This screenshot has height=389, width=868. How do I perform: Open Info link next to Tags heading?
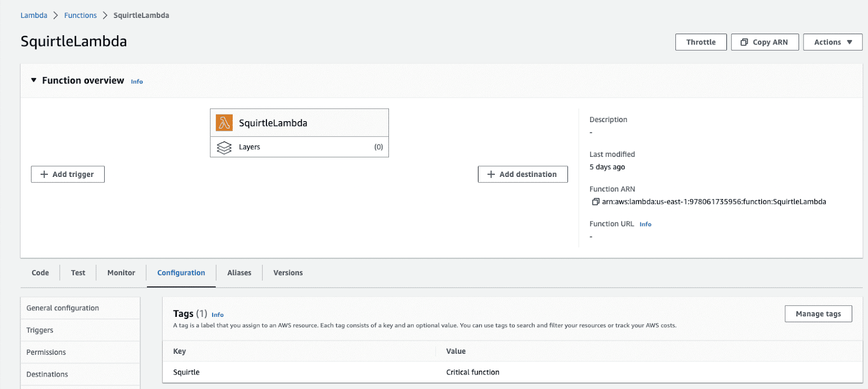(218, 315)
